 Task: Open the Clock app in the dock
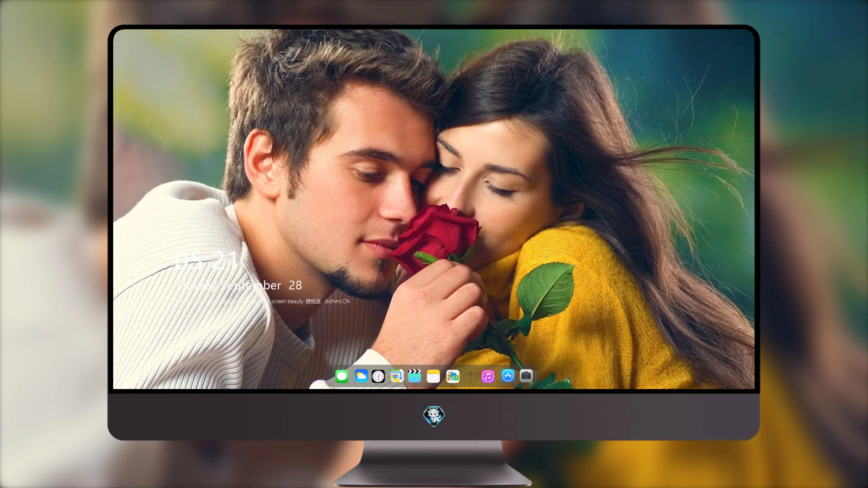click(378, 376)
